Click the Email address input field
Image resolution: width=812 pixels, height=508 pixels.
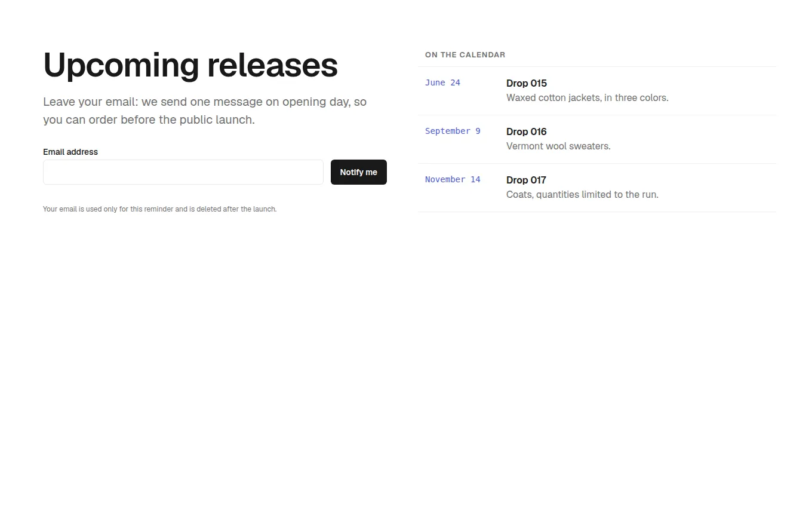pos(183,172)
